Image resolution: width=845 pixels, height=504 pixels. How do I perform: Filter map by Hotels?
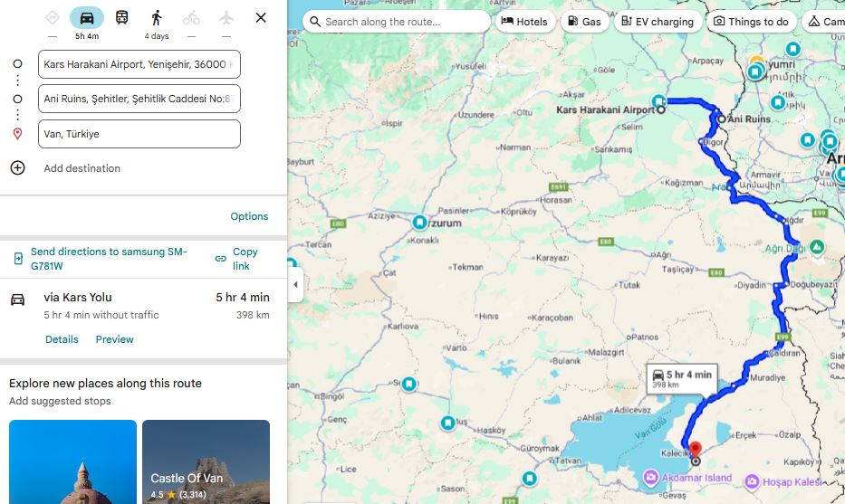coord(523,22)
